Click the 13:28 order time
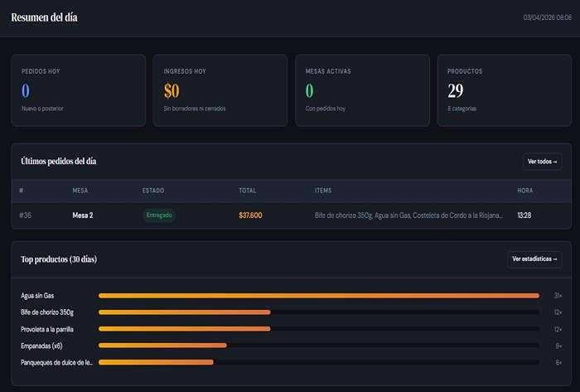 tap(524, 215)
